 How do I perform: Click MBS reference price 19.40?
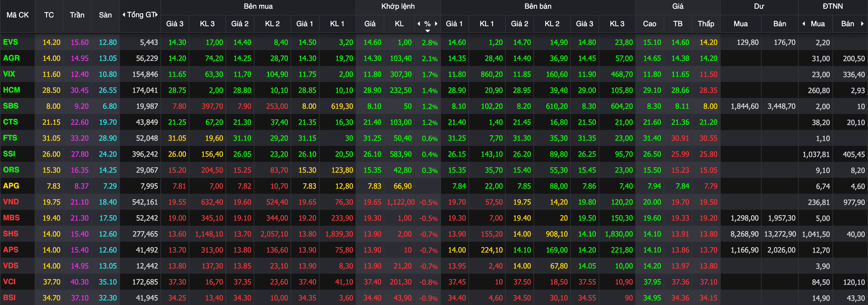51,219
